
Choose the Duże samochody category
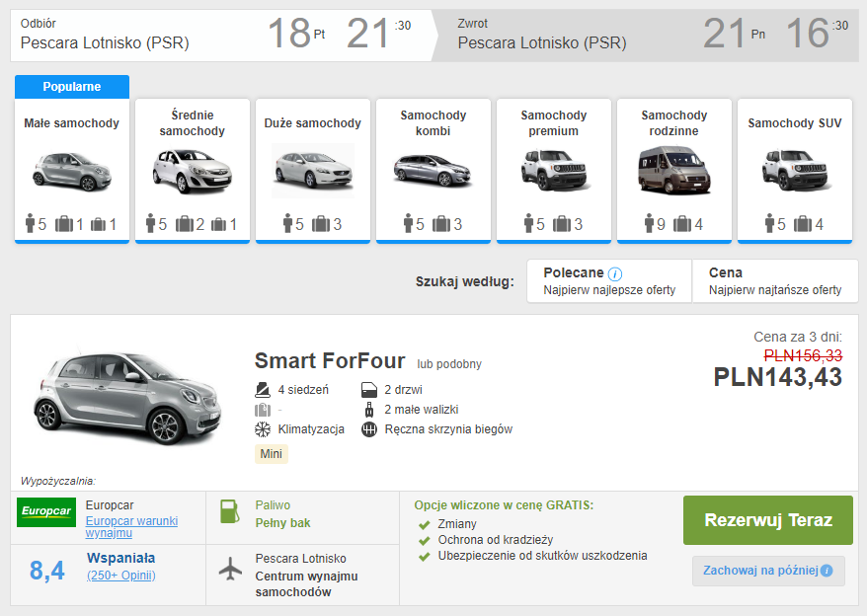pyautogui.click(x=313, y=171)
